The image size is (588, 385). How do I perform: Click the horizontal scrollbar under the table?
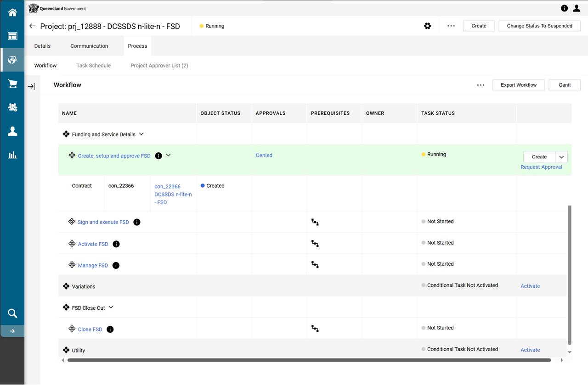pyautogui.click(x=309, y=360)
